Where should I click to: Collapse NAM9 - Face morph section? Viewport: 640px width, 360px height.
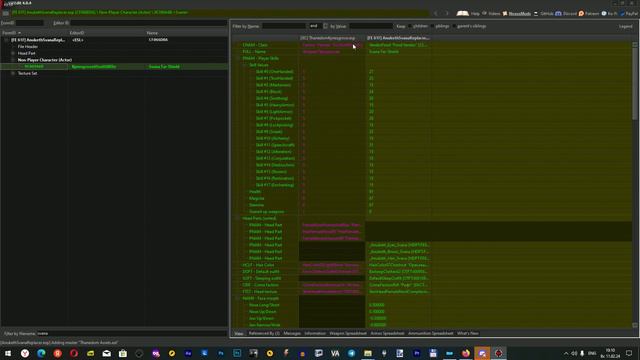point(239,298)
